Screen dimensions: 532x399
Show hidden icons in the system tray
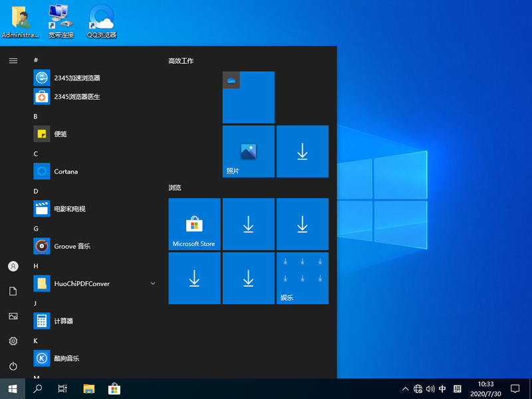click(404, 389)
